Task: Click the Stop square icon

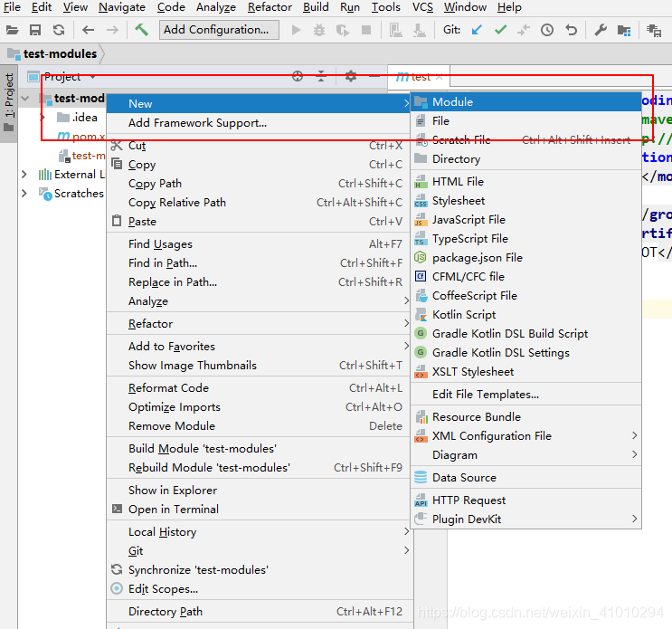Action: point(366,30)
